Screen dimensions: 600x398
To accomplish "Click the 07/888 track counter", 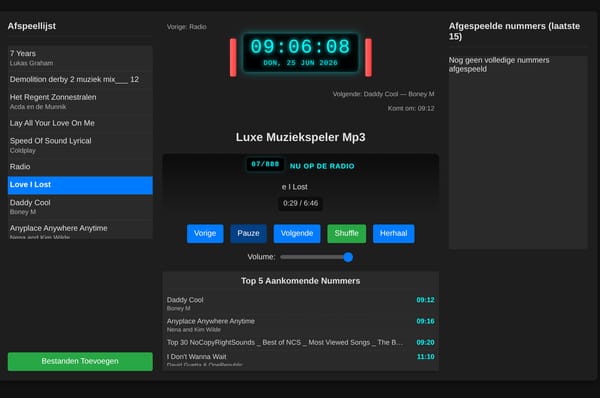I will pyautogui.click(x=265, y=165).
